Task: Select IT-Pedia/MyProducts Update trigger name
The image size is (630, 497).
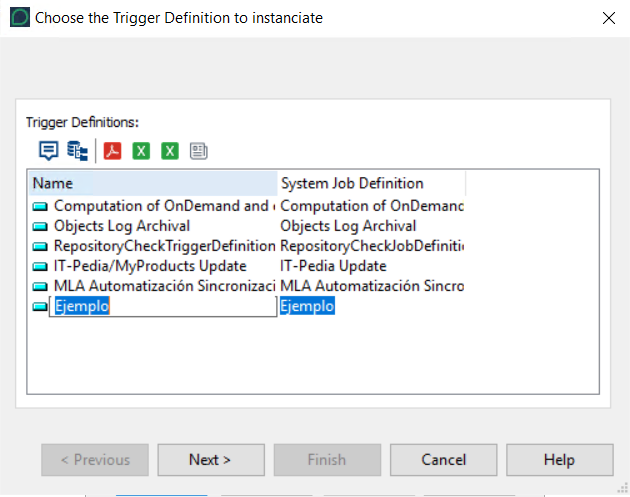Action: point(150,266)
